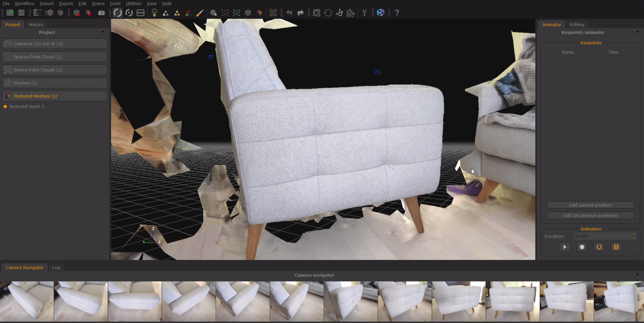
Task: Collapse the Textured Meshes group
Action: (55, 96)
